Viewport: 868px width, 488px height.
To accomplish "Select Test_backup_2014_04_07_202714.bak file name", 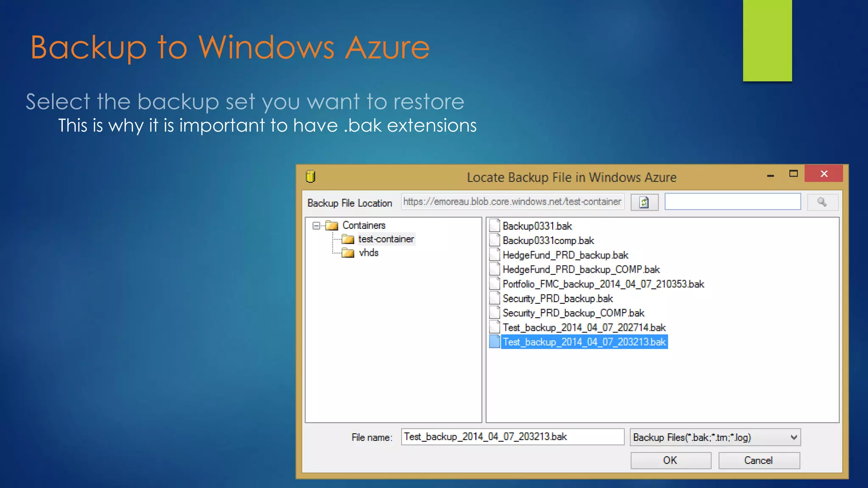I will (584, 327).
